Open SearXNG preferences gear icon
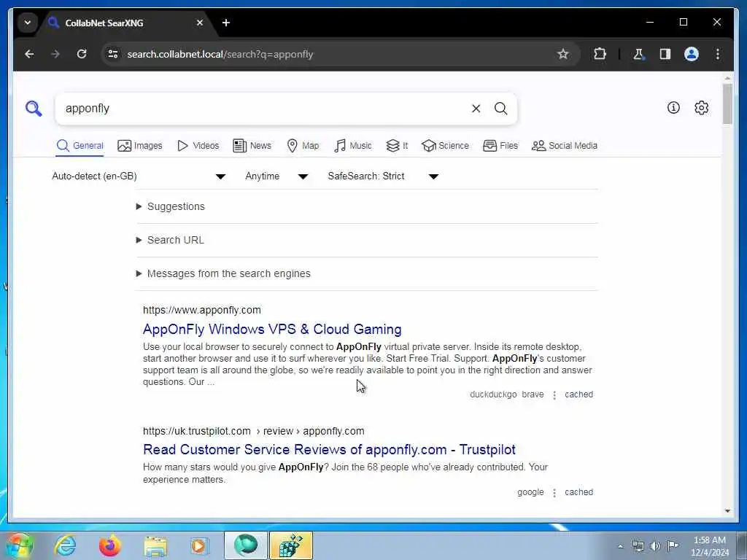The image size is (747, 560). point(701,108)
